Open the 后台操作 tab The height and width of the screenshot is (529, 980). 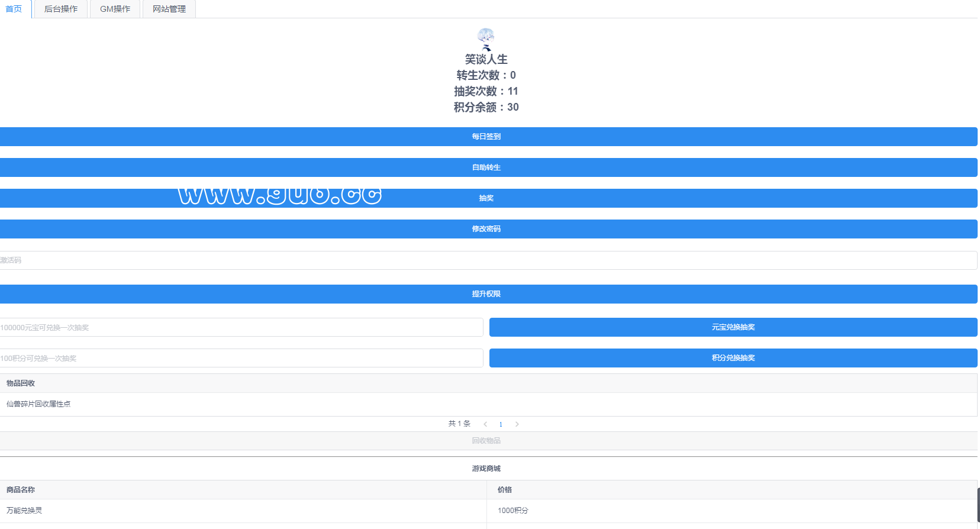(x=61, y=9)
